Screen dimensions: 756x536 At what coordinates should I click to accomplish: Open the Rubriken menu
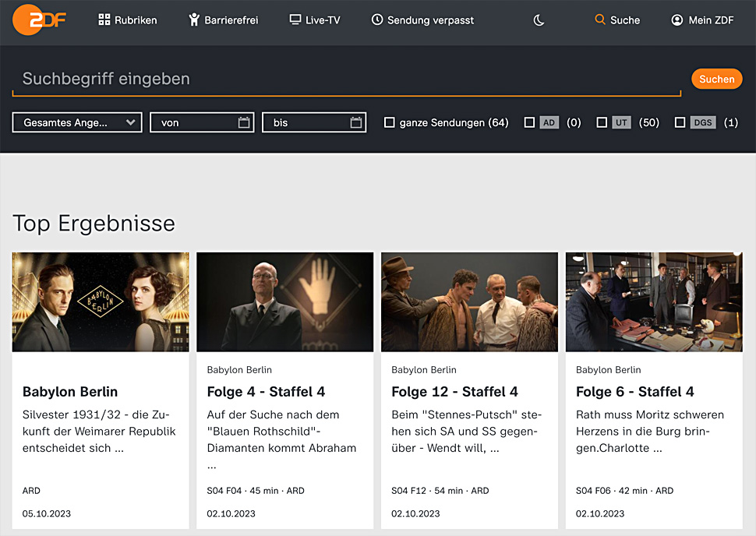[x=128, y=19]
